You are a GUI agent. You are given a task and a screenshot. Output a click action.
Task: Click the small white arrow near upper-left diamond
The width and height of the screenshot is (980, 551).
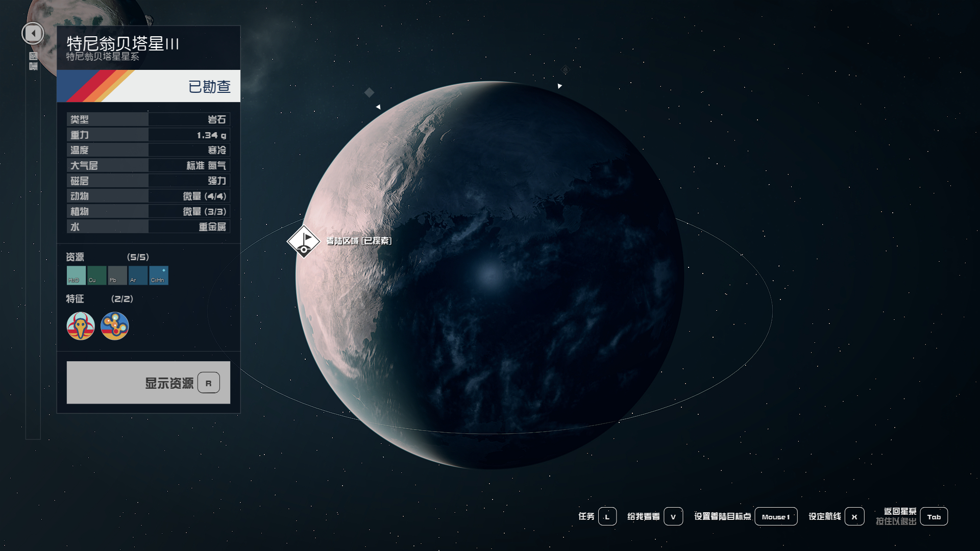click(x=378, y=107)
